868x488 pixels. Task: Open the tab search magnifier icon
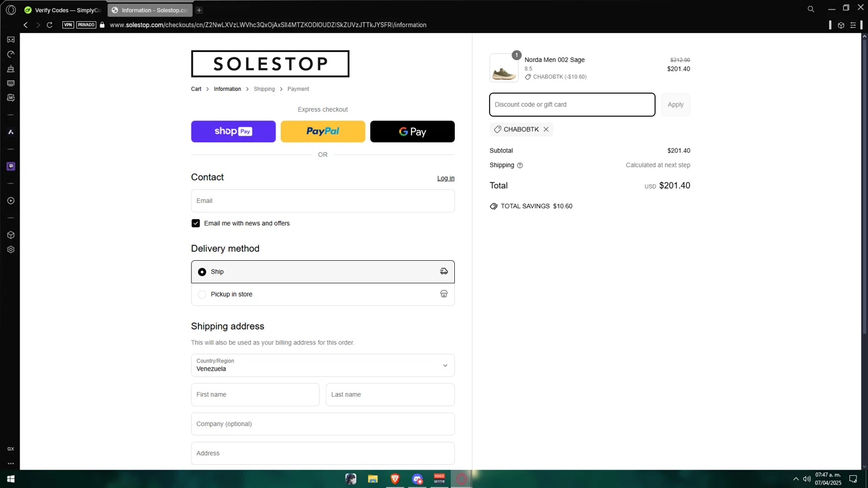811,9
